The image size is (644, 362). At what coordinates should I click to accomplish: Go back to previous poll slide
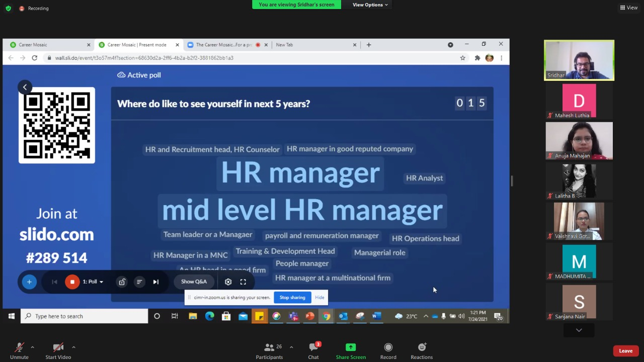(x=54, y=282)
